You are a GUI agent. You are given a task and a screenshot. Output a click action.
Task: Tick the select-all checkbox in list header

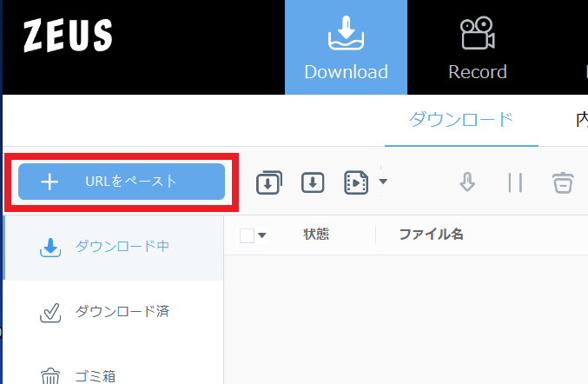click(247, 235)
